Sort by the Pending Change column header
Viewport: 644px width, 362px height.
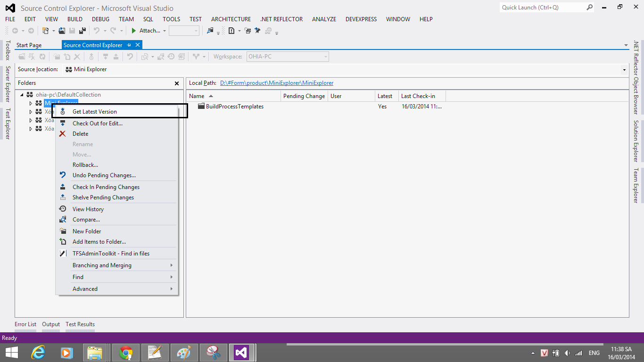click(x=304, y=96)
